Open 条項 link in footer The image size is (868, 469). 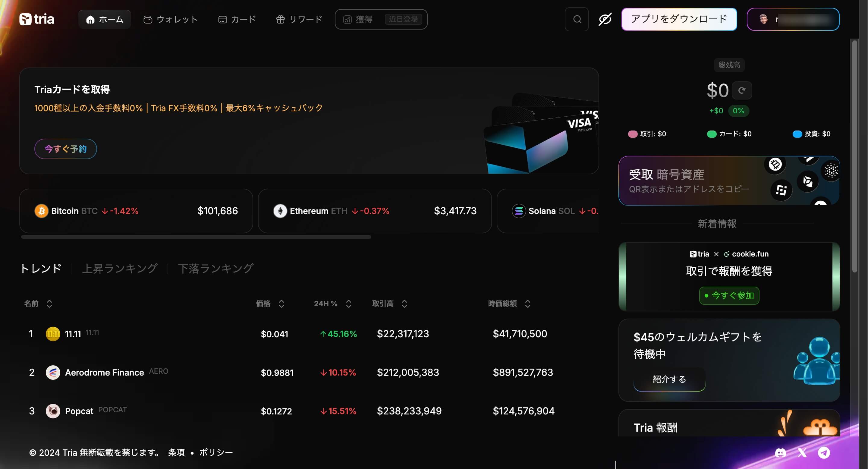176,452
